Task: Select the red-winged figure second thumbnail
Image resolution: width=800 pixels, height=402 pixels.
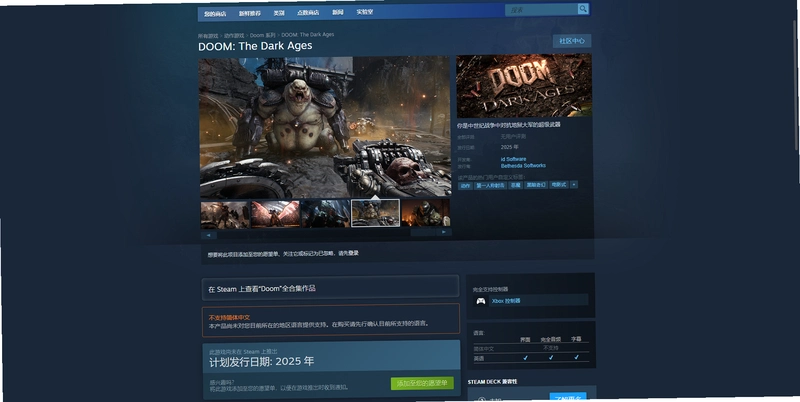Action: coord(275,214)
